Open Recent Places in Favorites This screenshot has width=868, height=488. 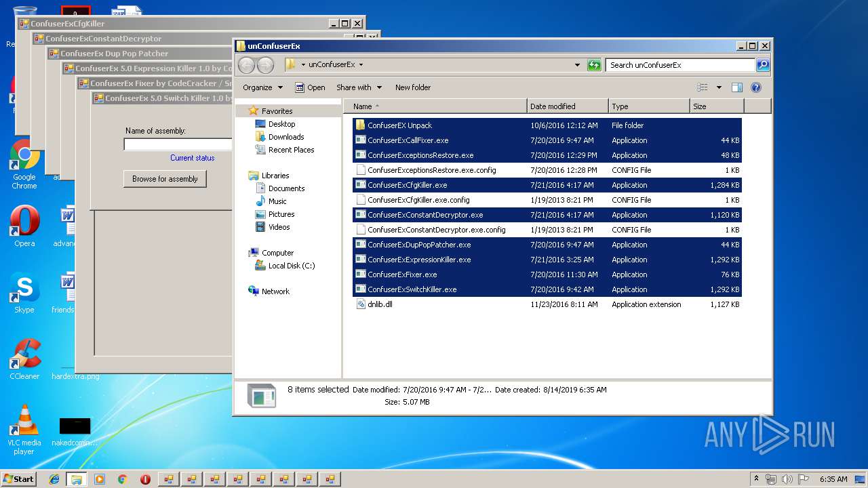291,150
